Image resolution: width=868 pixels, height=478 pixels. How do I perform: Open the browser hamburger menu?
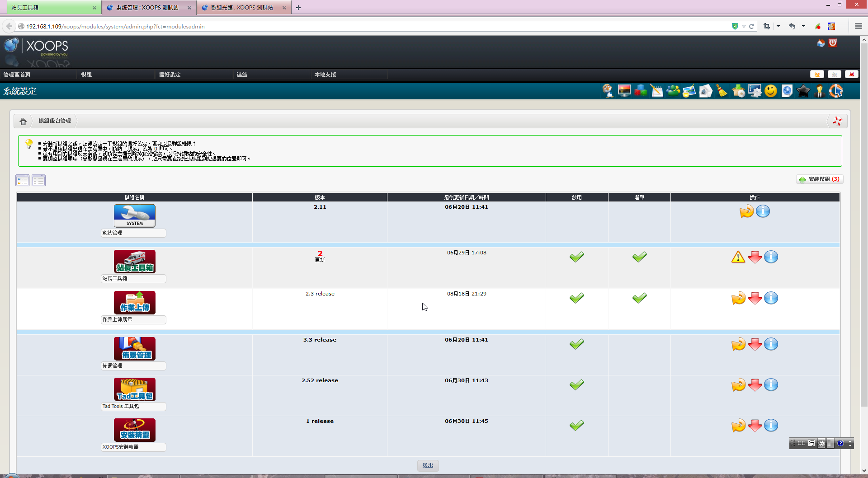pos(858,26)
